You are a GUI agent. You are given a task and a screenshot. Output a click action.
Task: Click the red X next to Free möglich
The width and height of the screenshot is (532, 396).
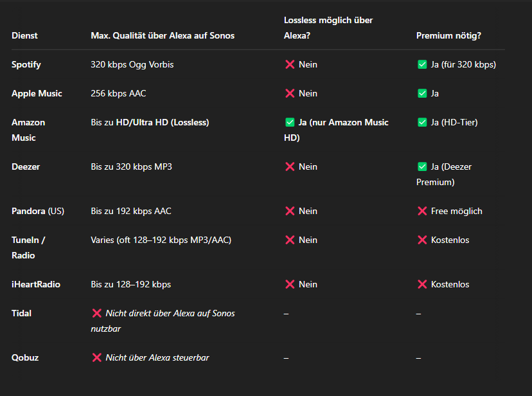coord(422,211)
